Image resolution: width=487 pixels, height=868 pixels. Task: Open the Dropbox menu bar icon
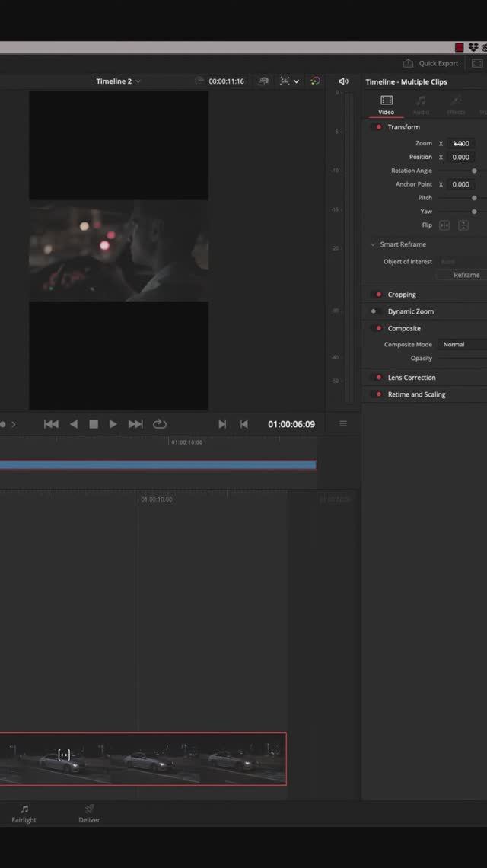(473, 48)
